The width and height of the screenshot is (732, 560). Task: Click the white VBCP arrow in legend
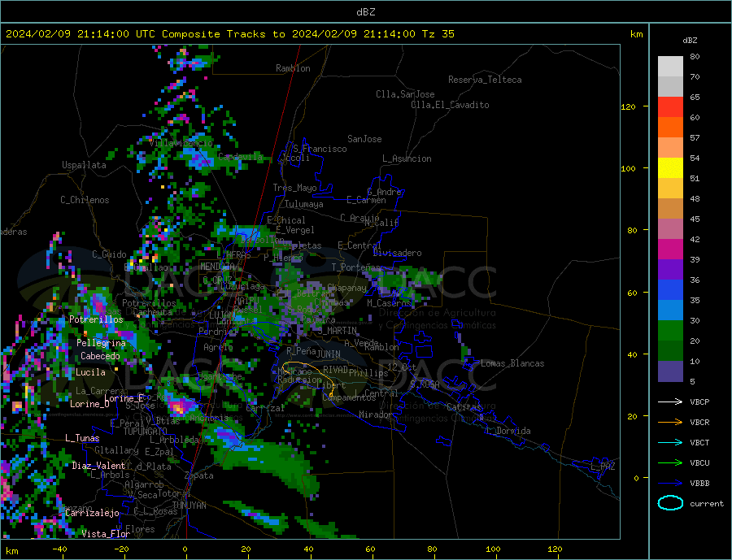670,402
